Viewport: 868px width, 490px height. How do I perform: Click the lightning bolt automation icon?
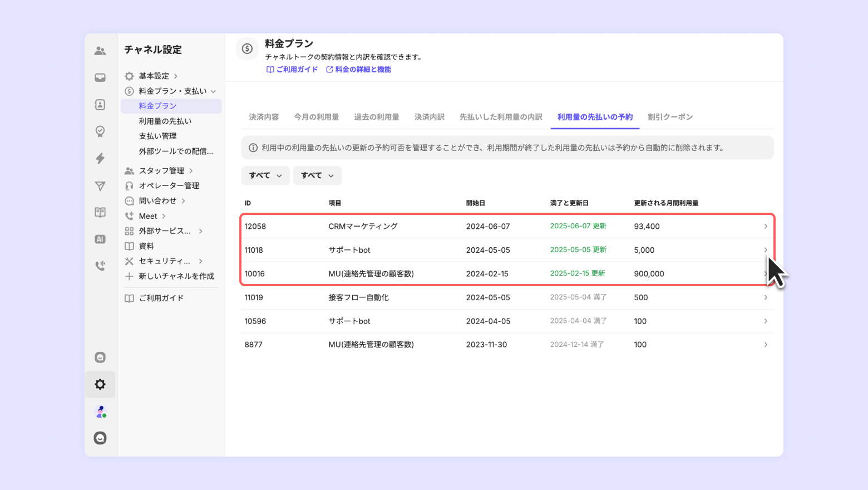pyautogui.click(x=100, y=158)
